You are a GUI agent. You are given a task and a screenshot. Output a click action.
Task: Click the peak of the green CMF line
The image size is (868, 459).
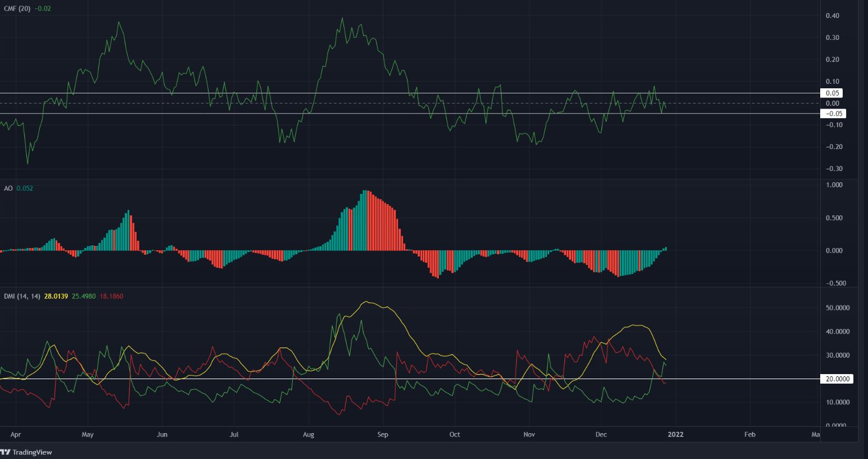click(342, 19)
